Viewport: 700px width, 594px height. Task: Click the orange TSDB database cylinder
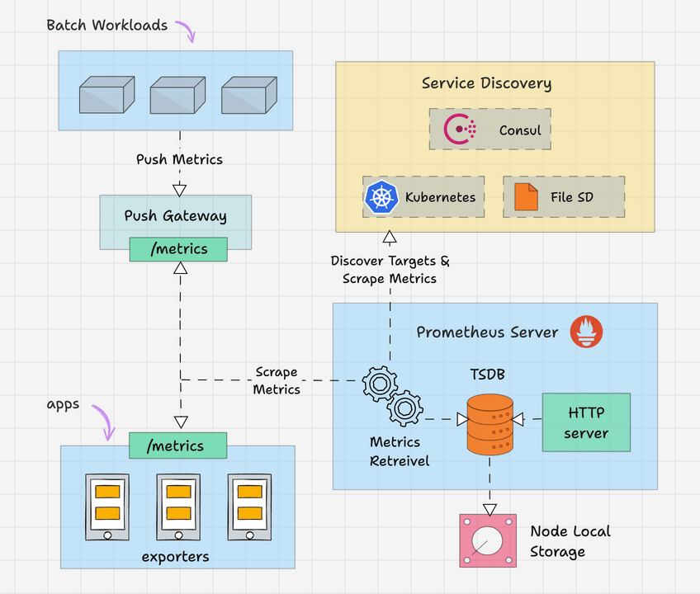tap(490, 424)
